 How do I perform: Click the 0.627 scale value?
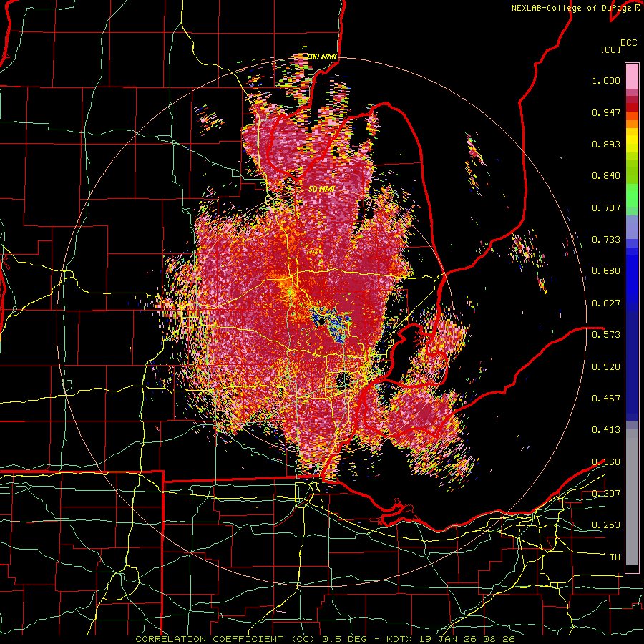(606, 303)
